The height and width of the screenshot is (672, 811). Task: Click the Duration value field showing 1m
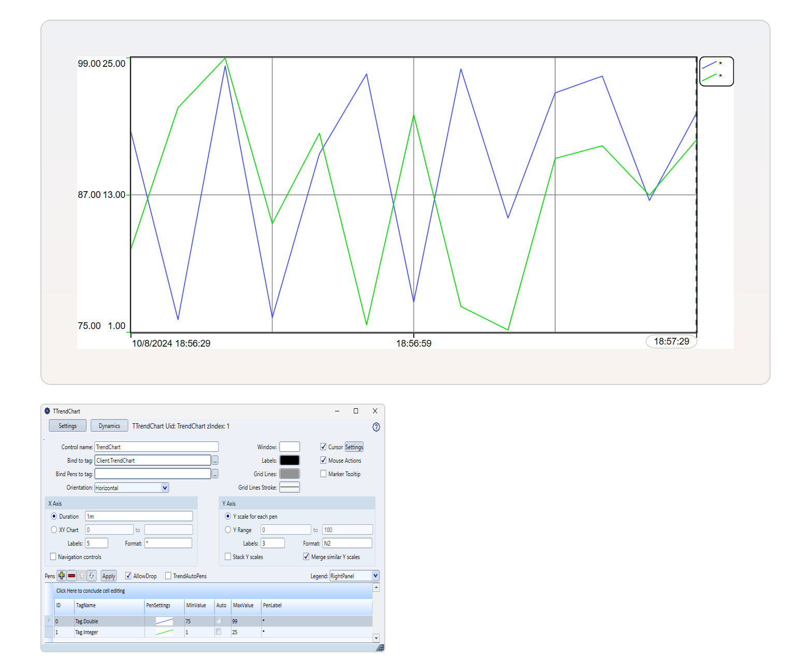139,516
